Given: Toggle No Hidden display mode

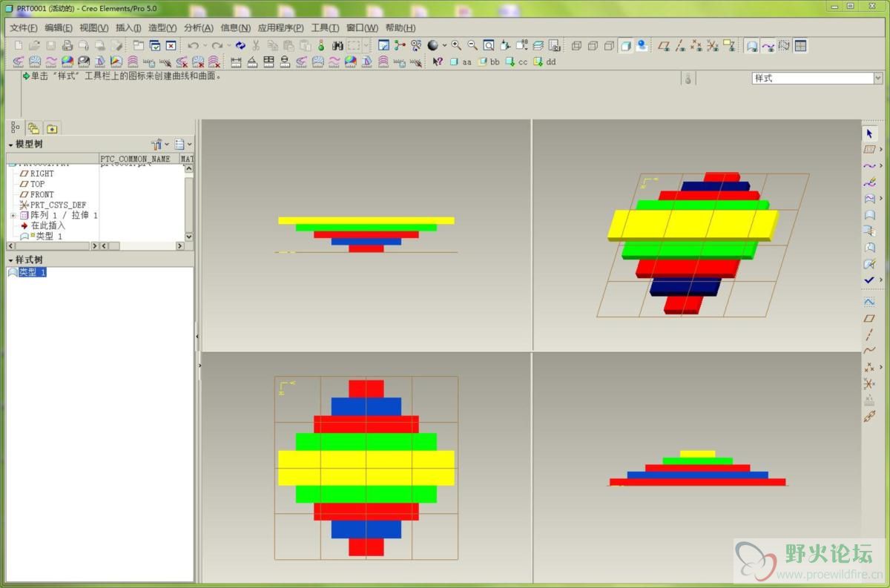Looking at the screenshot, I should 609,45.
